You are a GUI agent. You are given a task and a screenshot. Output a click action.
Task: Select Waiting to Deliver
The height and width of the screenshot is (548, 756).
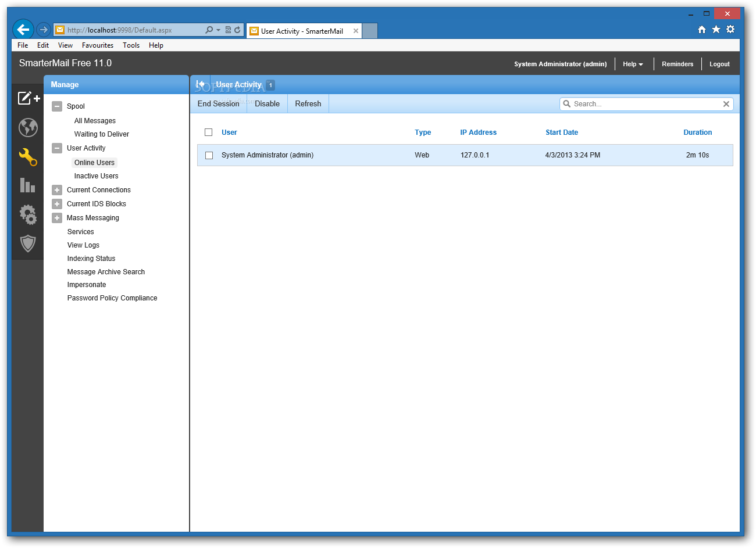point(102,134)
